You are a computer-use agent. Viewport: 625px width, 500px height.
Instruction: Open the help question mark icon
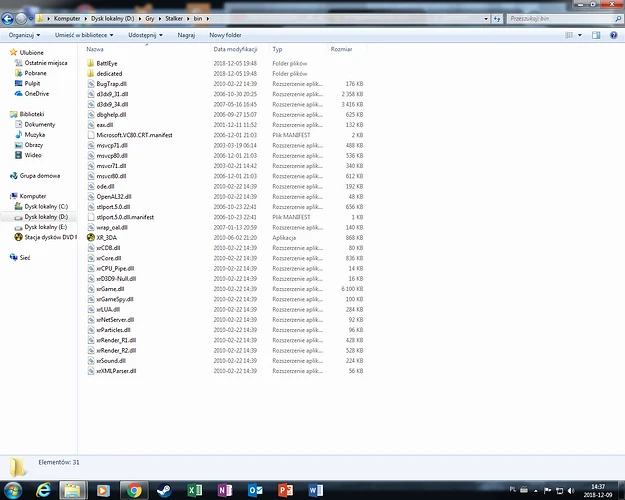click(613, 35)
